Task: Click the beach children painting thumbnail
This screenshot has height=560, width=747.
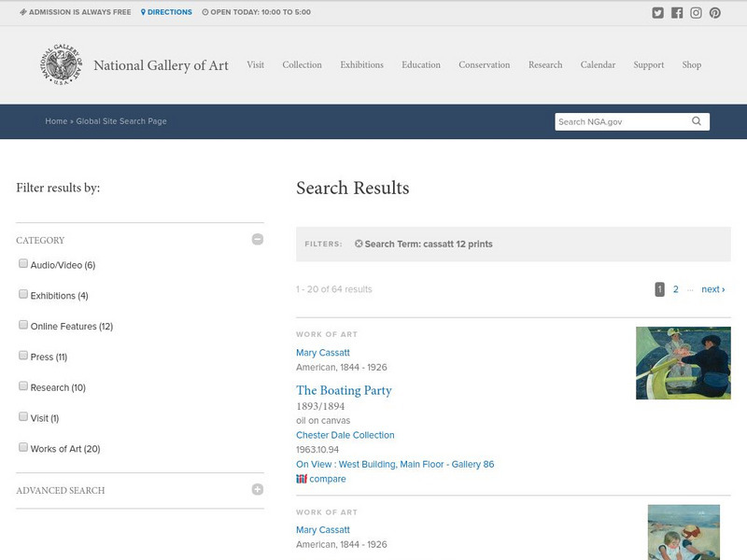Action: coord(684,532)
